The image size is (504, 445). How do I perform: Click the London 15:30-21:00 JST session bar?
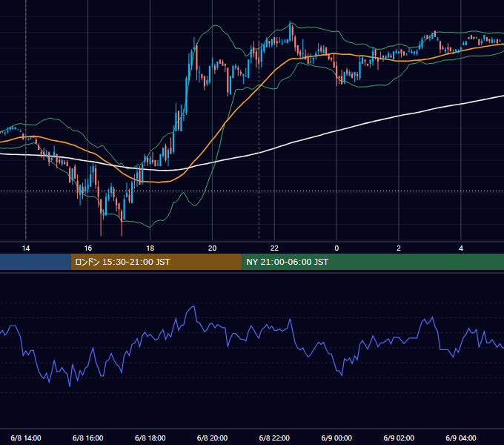pos(156,262)
